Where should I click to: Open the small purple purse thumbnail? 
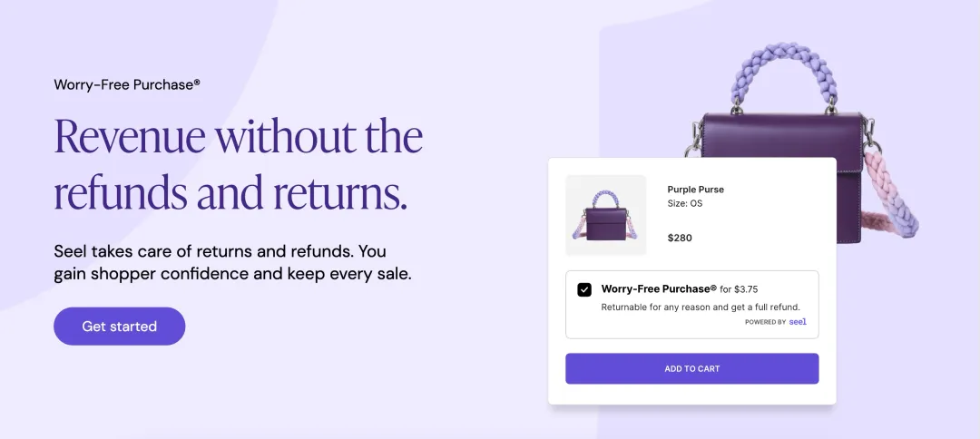[605, 215]
